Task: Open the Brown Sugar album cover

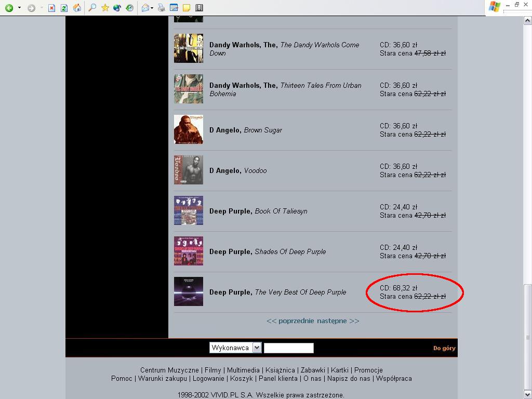Action: pos(188,129)
